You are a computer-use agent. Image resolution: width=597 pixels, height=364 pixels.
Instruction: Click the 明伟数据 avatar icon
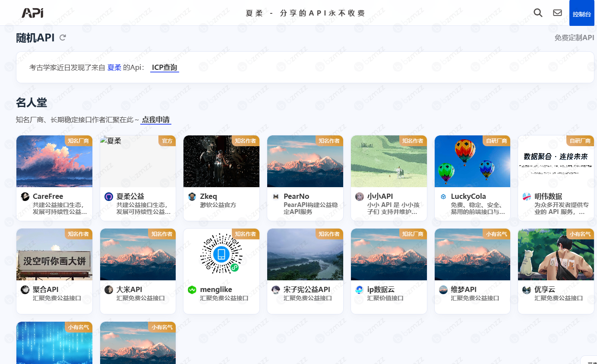pos(527,197)
